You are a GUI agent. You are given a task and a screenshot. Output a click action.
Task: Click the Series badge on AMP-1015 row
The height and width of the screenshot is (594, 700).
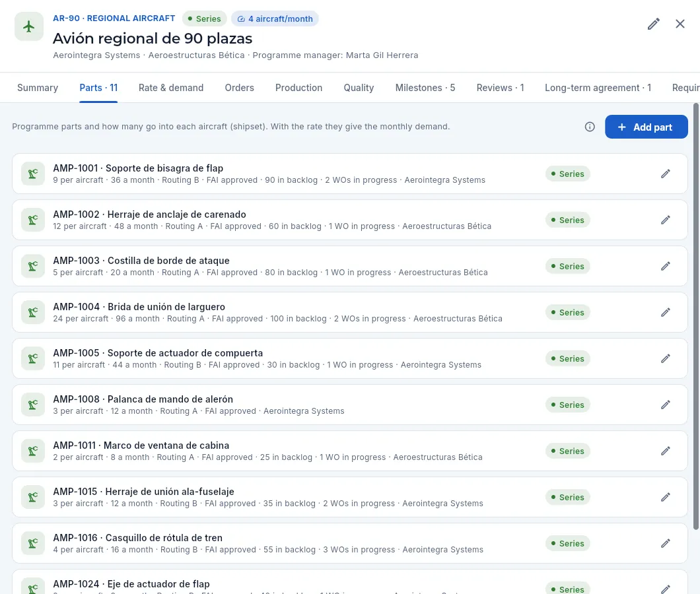[568, 497]
